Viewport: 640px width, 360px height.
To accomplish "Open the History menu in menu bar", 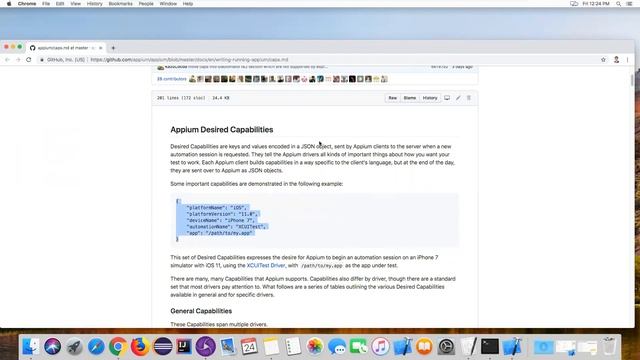I will tap(95, 4).
